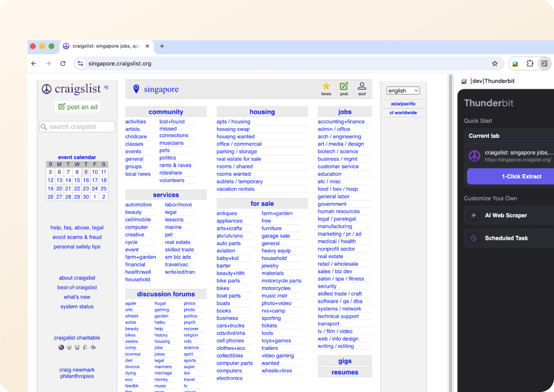Click the post an ad button
Viewport: 554px width, 392px height.
click(77, 107)
